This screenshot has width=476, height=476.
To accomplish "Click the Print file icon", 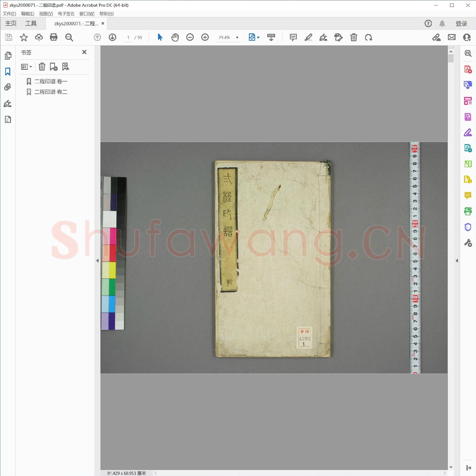I will point(54,37).
